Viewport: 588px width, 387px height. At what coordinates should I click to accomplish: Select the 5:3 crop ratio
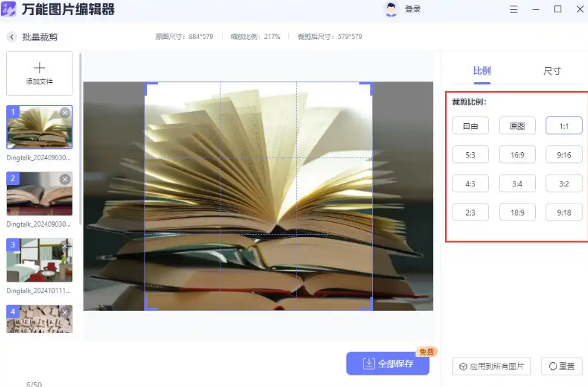tap(470, 155)
